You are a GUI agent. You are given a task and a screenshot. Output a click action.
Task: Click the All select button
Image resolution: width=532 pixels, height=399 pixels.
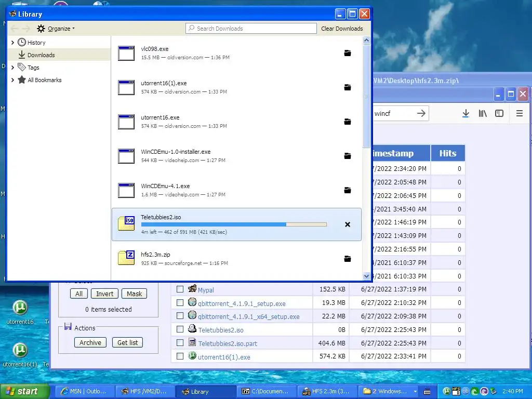point(79,294)
